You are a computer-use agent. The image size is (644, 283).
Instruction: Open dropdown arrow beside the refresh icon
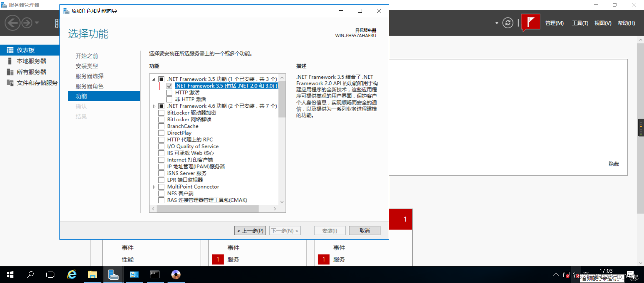coord(497,23)
